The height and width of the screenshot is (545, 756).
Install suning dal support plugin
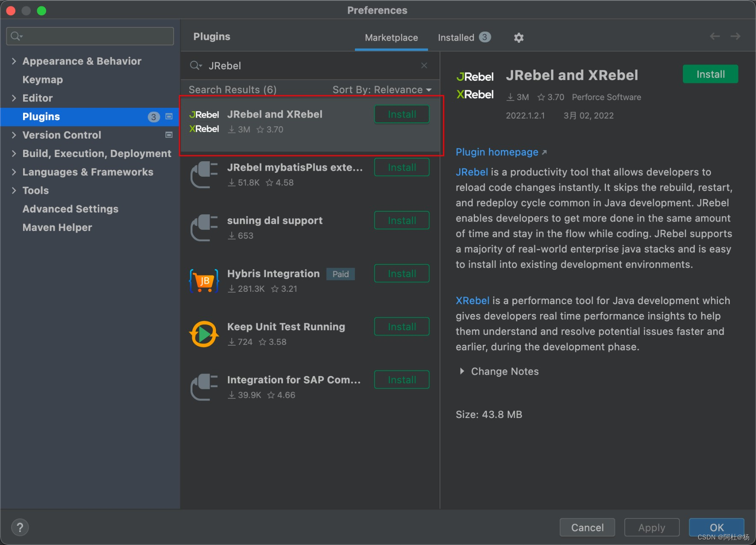[x=402, y=220]
